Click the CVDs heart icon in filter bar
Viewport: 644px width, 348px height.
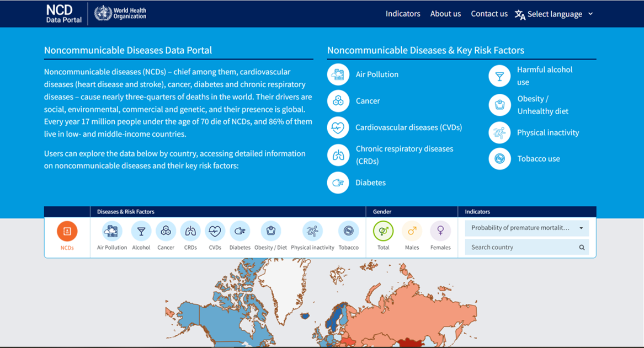(215, 230)
